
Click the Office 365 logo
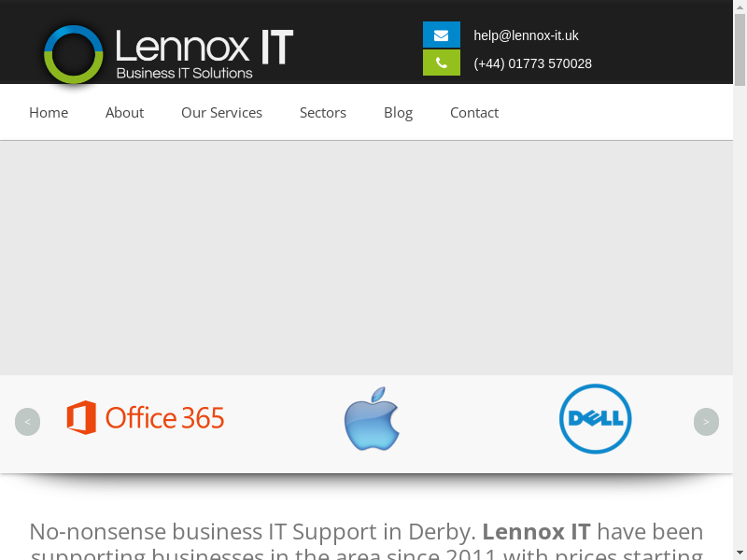pyautogui.click(x=146, y=418)
